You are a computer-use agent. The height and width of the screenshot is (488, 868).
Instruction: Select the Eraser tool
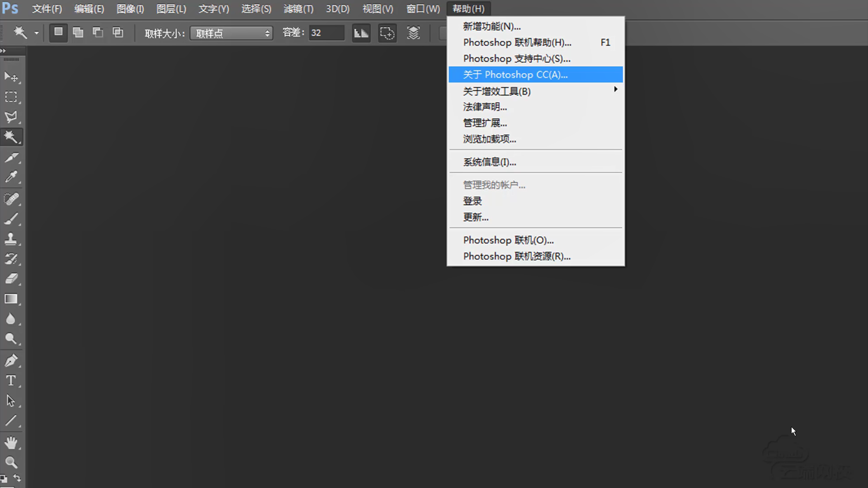coord(11,278)
